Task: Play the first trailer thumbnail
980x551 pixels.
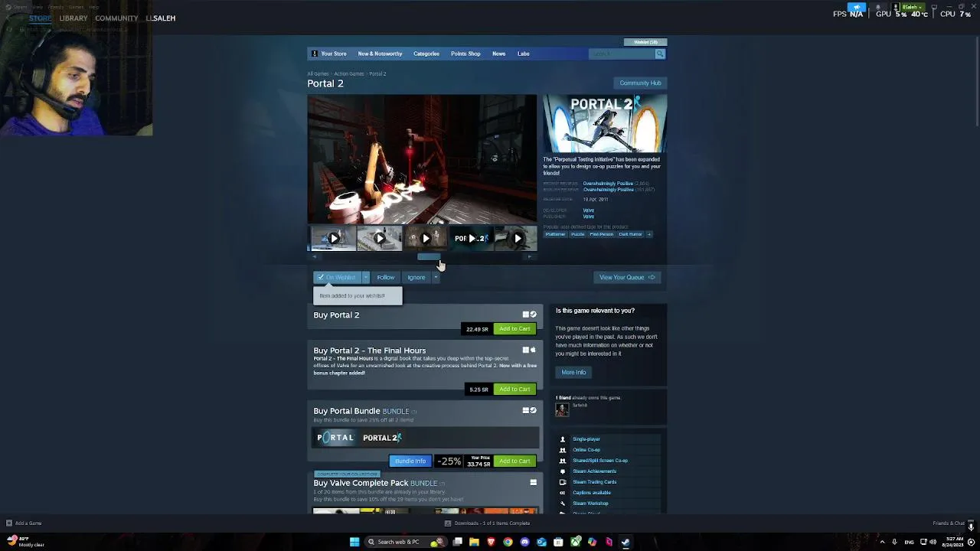Action: [x=333, y=239]
